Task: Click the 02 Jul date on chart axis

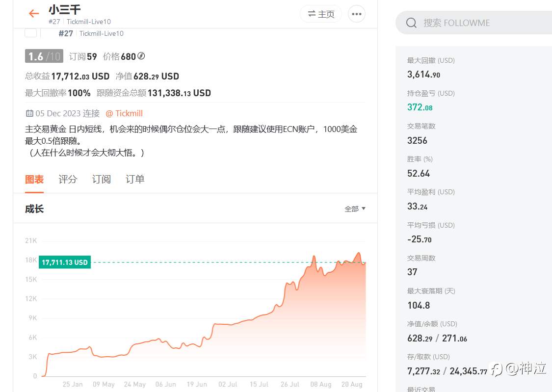Action: pos(228,384)
